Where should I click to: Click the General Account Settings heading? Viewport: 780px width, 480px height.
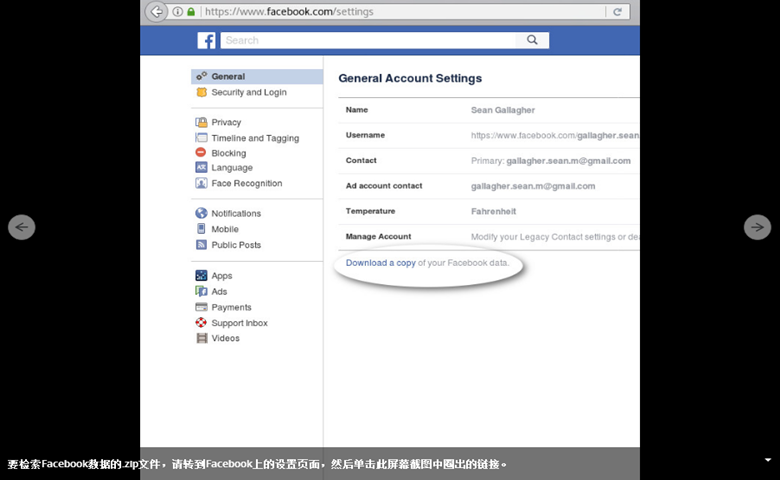(410, 78)
